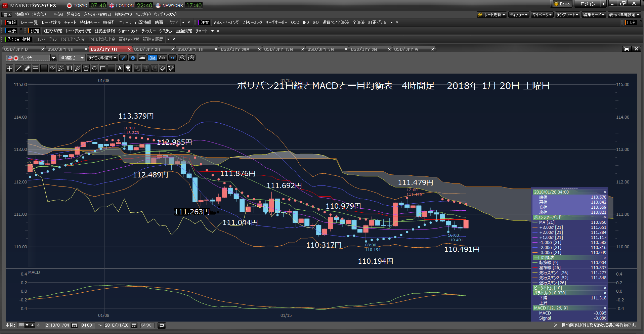This screenshot has width=644, height=334.
Task: Open the テクニカル選択 dropdown
Action: click(102, 58)
